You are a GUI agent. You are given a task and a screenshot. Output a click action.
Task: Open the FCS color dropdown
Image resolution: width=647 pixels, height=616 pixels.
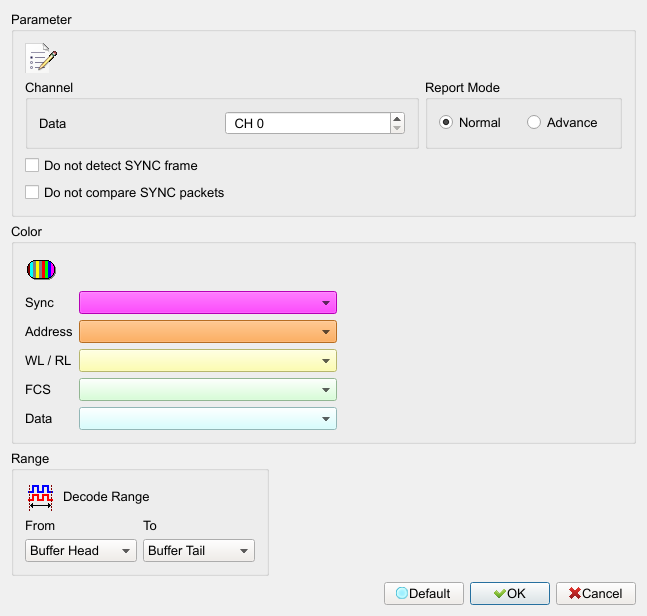tap(208, 389)
